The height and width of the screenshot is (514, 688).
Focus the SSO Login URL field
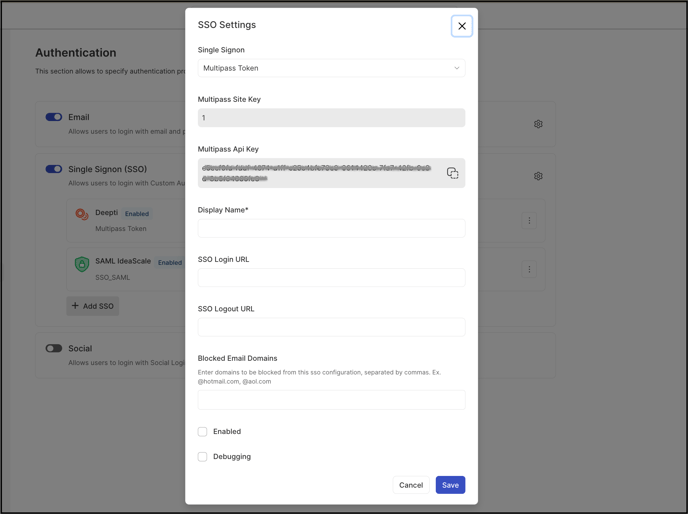(x=331, y=277)
